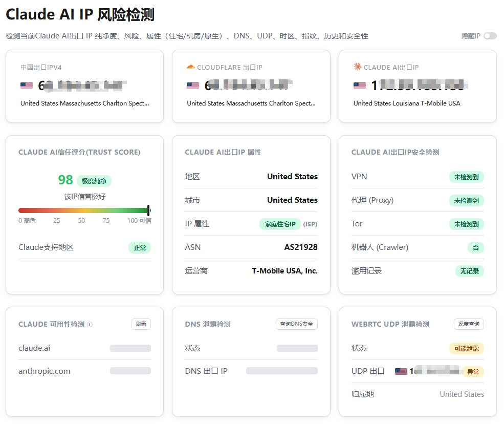Click operator name T-Mobile USA, Inc.
Screen dimensions: 504x424
point(285,271)
